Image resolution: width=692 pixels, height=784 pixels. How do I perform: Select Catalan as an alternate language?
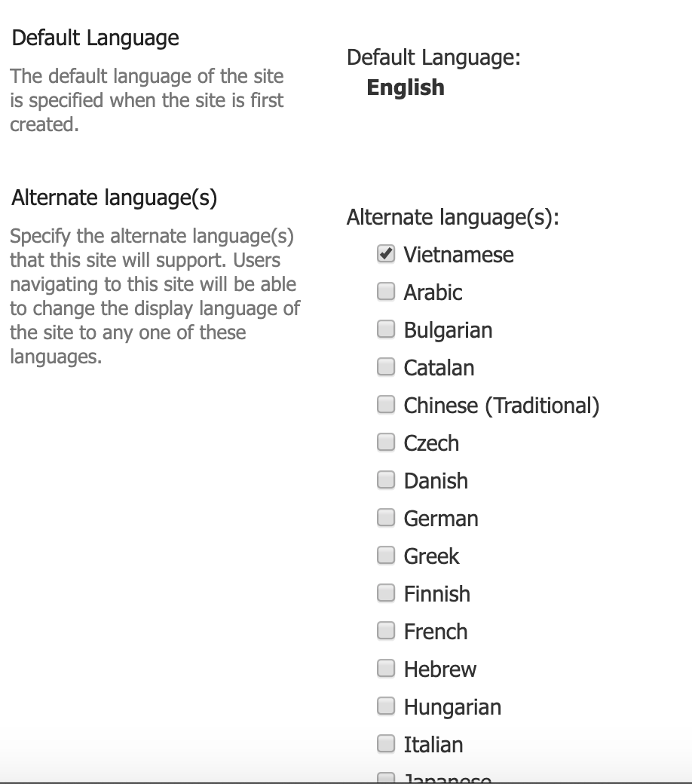[385, 367]
